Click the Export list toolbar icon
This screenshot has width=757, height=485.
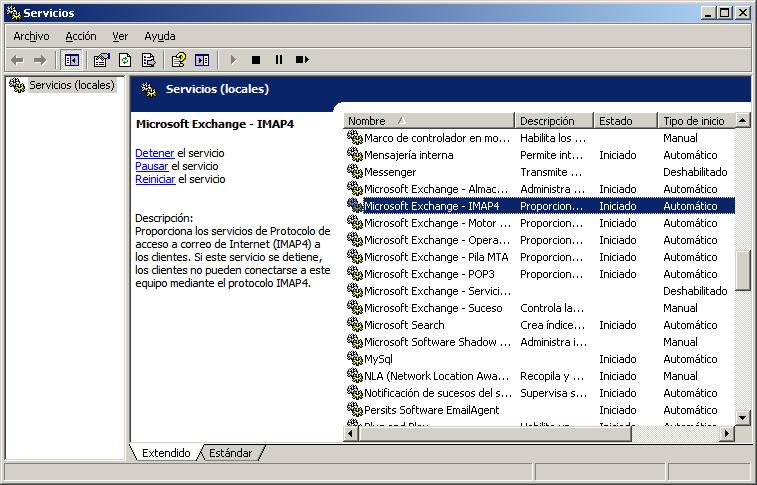(x=148, y=60)
